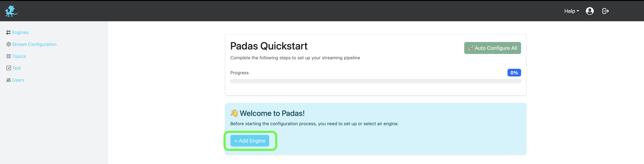Open the user profile icon

(x=589, y=11)
